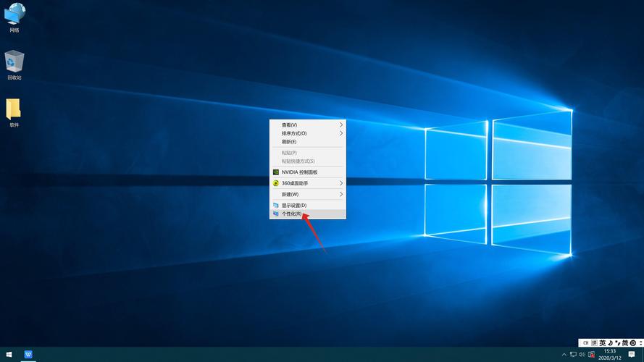644x362 pixels.
Task: Select the 回收站 Recycle Bin icon
Action: [14, 64]
